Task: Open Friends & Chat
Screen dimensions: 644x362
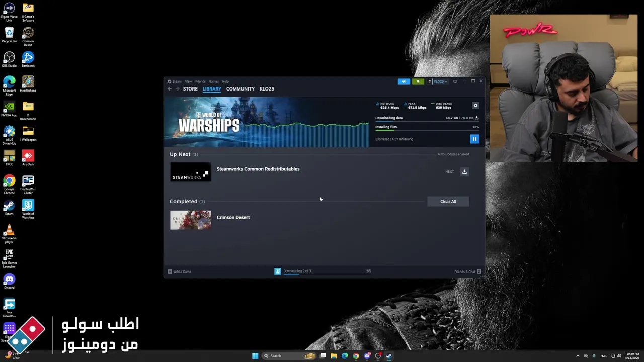Action: 467,271
